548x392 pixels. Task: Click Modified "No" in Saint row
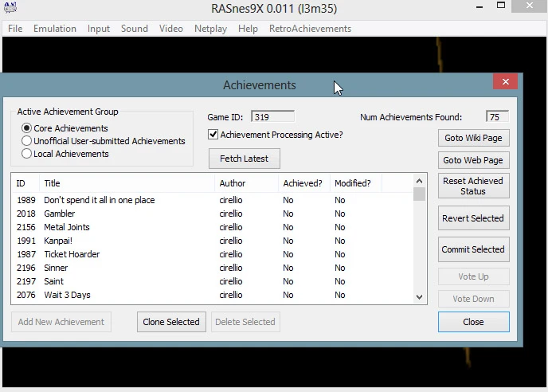(339, 281)
